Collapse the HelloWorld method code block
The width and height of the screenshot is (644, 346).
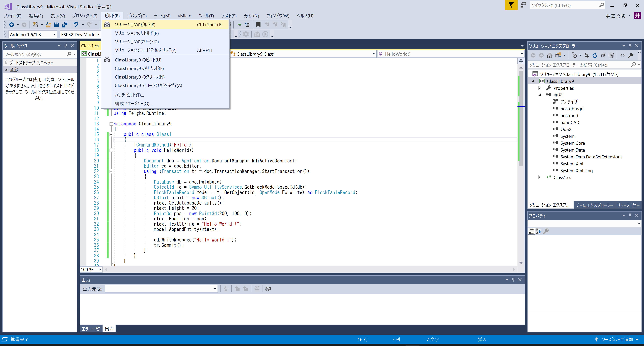pyautogui.click(x=111, y=150)
